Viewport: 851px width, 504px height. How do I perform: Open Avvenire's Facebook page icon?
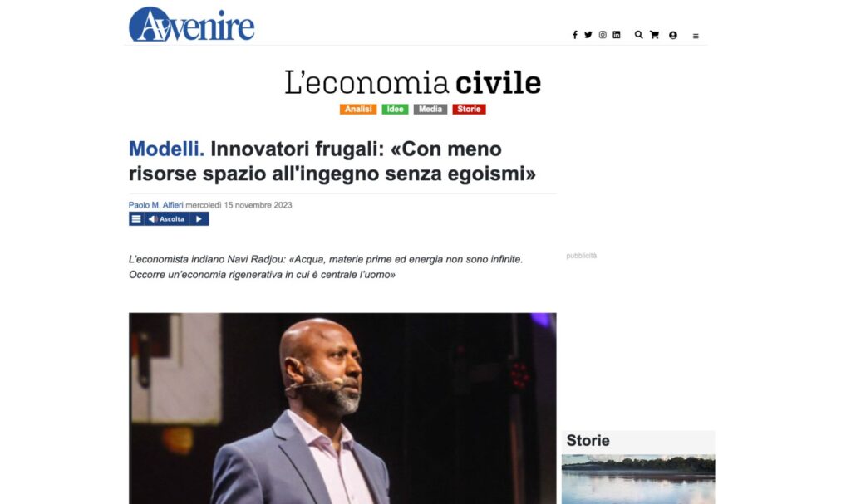point(575,35)
